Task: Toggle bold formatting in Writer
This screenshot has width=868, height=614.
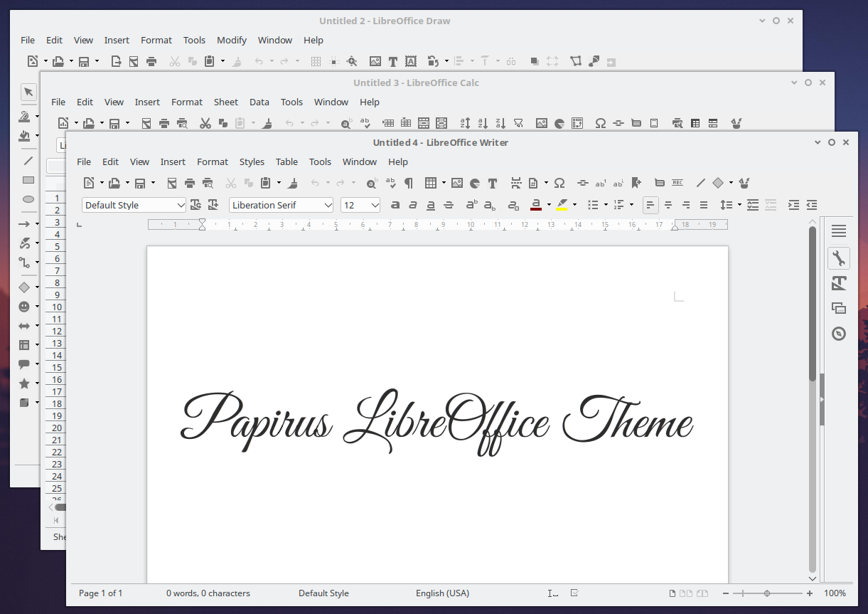Action: pos(395,205)
